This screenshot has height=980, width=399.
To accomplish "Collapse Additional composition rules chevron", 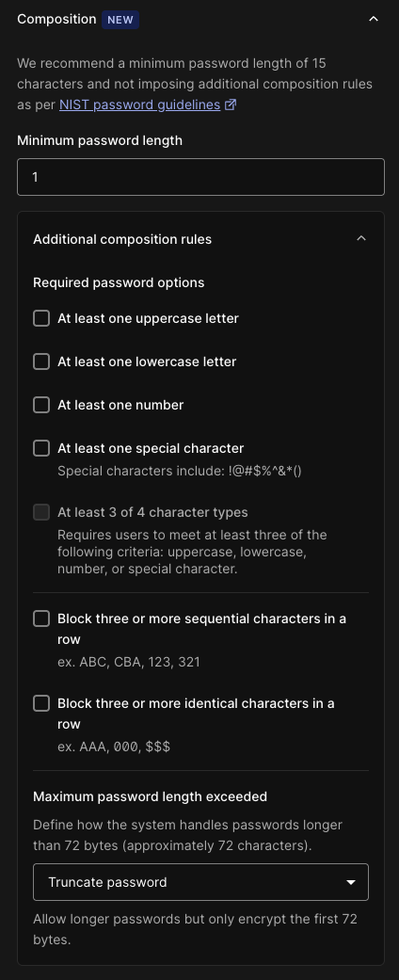I will pos(361,239).
